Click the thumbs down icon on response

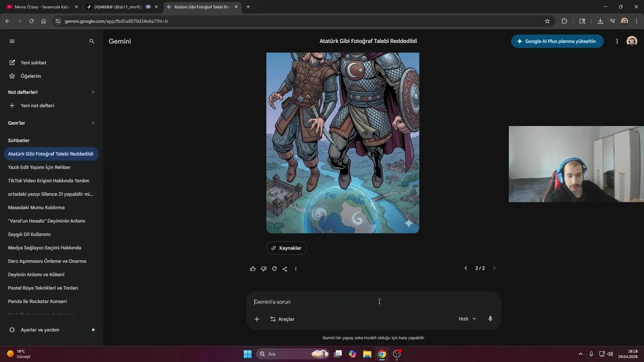[x=264, y=269]
